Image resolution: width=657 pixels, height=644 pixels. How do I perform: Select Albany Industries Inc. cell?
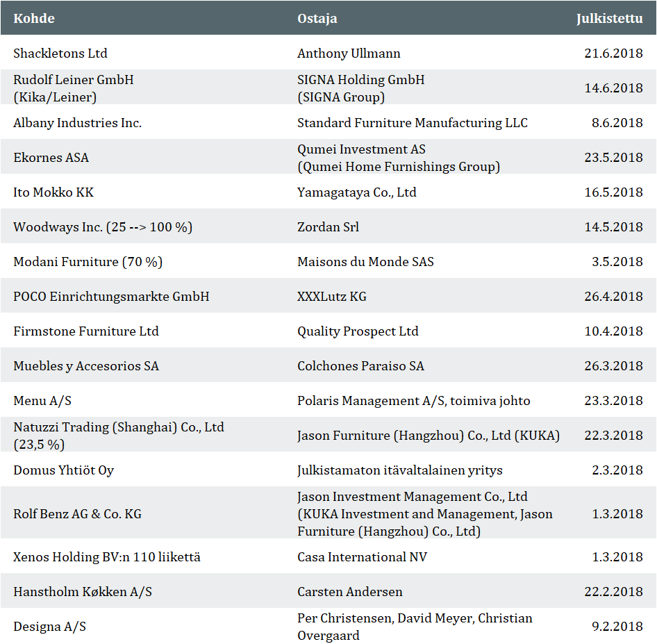(78, 123)
